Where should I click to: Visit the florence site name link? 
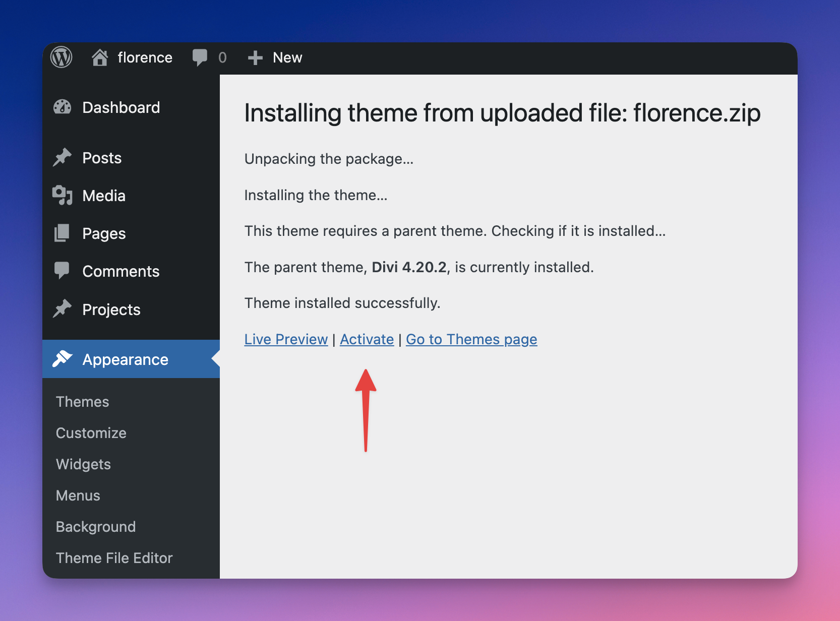145,57
